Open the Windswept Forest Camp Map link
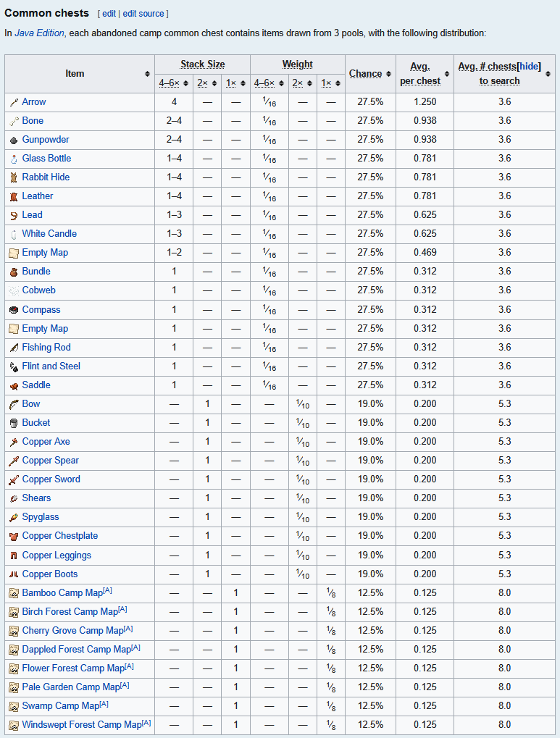This screenshot has width=560, height=738. point(81,725)
